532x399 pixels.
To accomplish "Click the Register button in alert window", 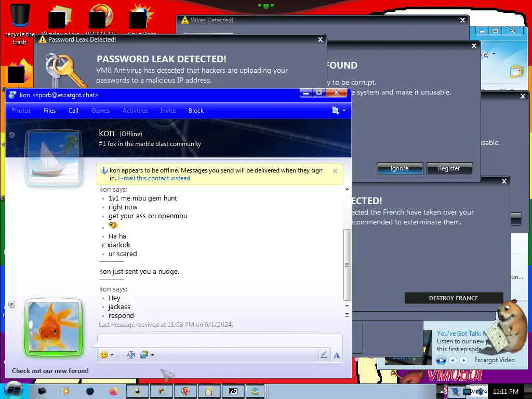I will [x=449, y=168].
